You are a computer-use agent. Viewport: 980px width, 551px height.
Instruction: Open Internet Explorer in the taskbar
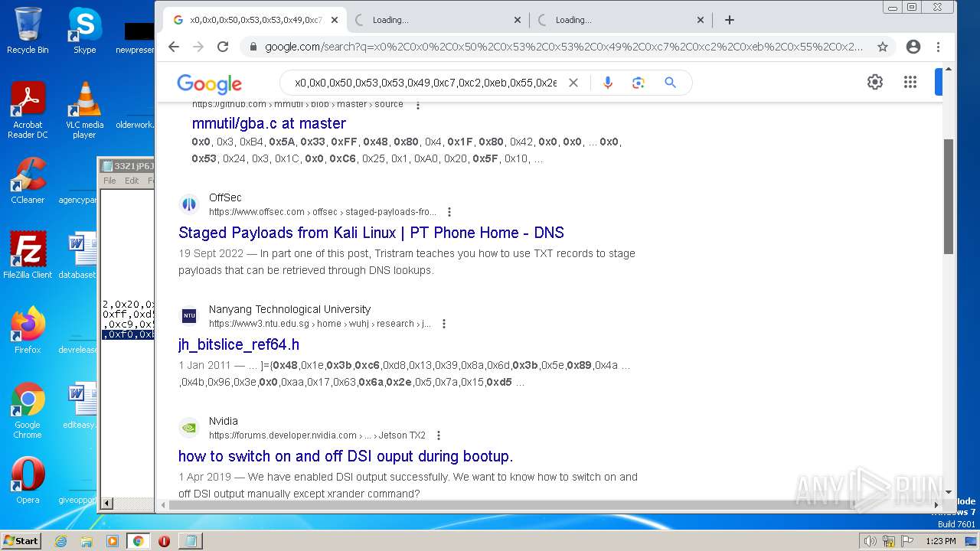click(x=60, y=541)
